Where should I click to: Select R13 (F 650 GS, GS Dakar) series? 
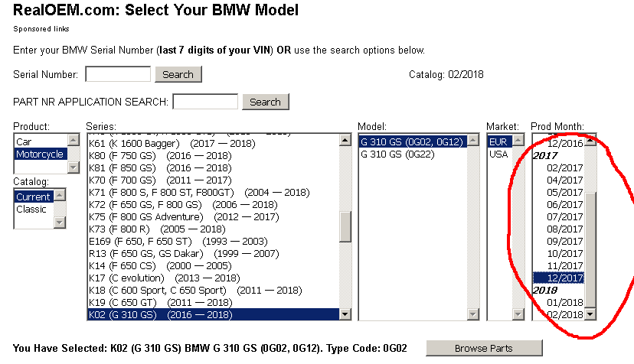(x=214, y=253)
